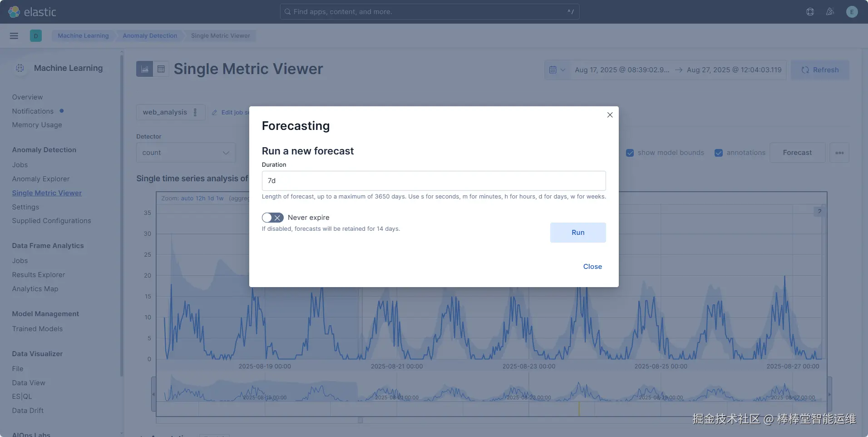Open Data Drift in sidebar
The width and height of the screenshot is (868, 437).
click(28, 411)
